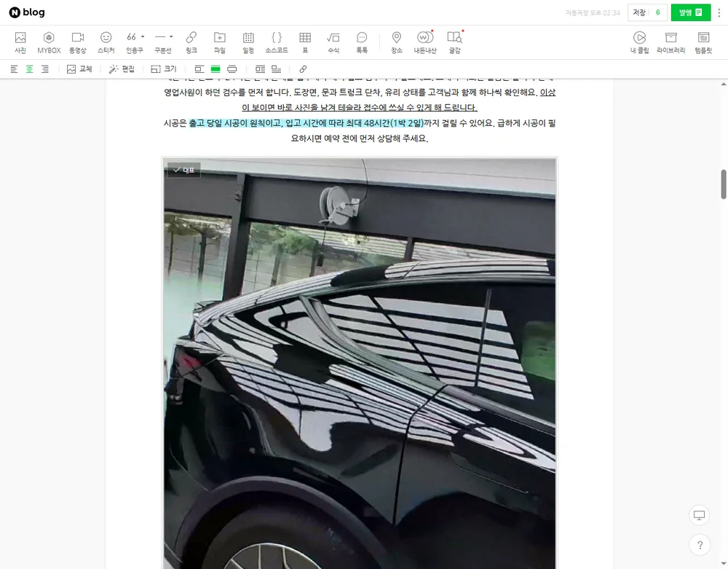Open the 템플릿 template panel
This screenshot has width=728, height=569.
click(703, 42)
